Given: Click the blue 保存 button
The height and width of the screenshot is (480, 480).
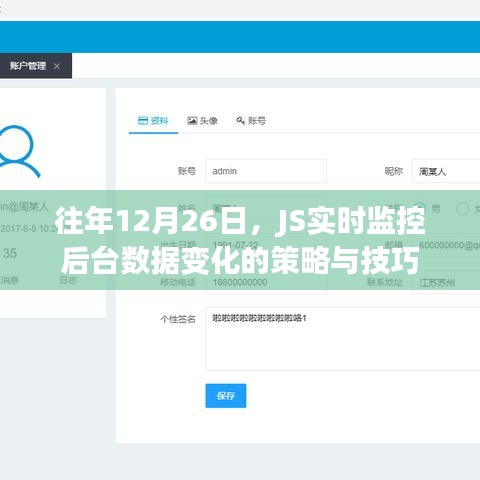Looking at the screenshot, I should [226, 396].
